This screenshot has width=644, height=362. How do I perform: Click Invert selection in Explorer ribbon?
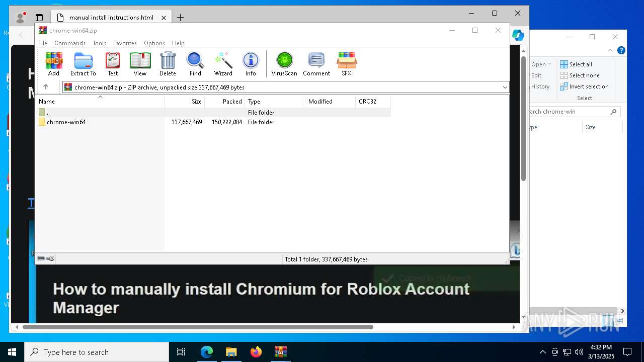tap(584, 86)
